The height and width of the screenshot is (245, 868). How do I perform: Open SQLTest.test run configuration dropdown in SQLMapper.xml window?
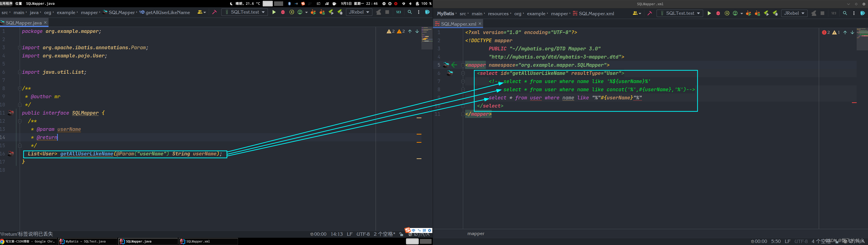680,13
